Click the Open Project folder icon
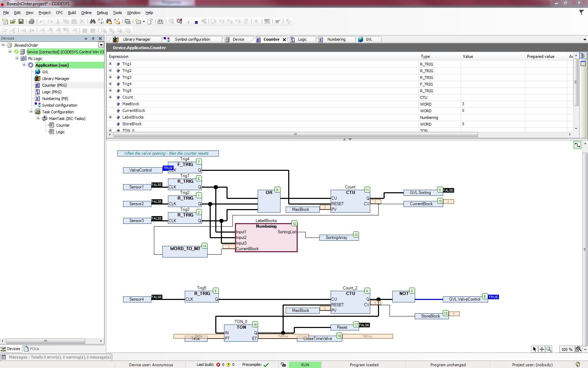This screenshot has width=588, height=368. click(x=13, y=21)
